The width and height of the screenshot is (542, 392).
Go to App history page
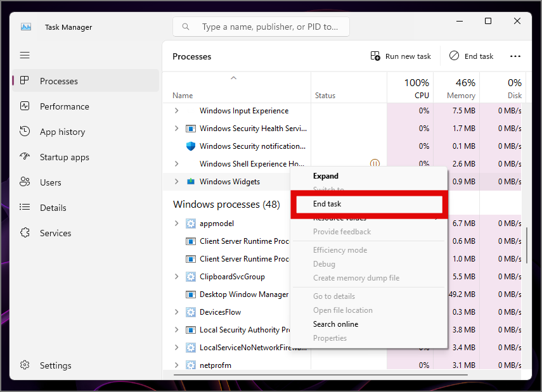pyautogui.click(x=86, y=132)
